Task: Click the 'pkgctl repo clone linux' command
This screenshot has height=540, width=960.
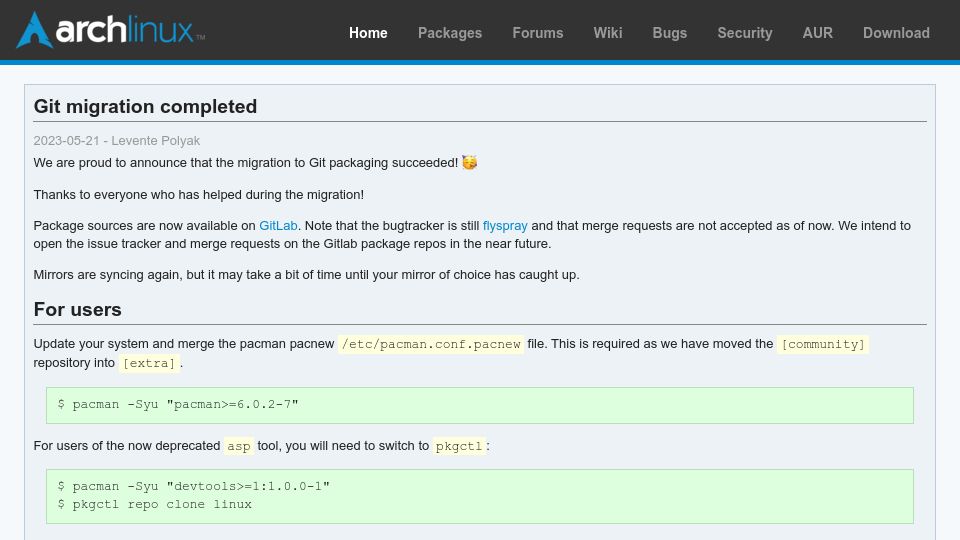Action: click(x=155, y=504)
